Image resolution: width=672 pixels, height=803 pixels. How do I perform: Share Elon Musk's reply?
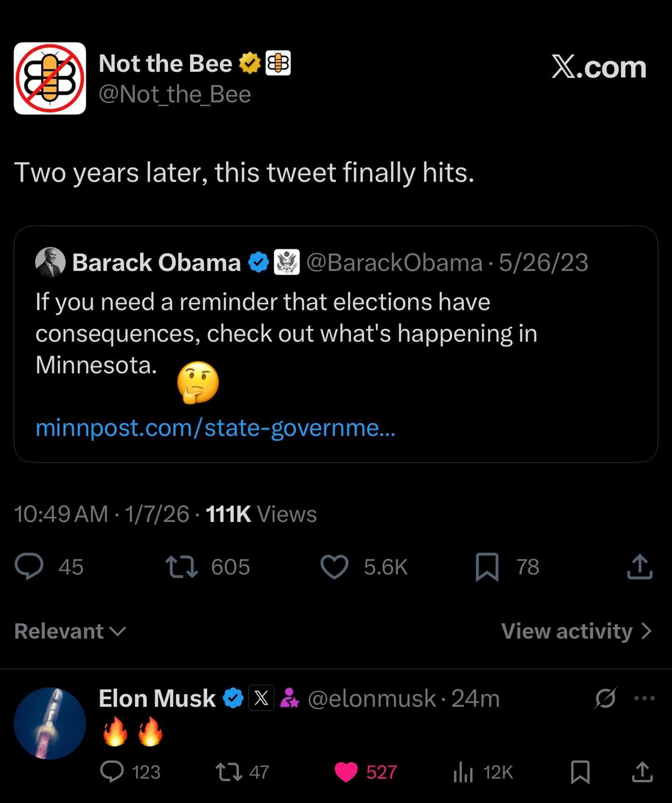tap(642, 772)
